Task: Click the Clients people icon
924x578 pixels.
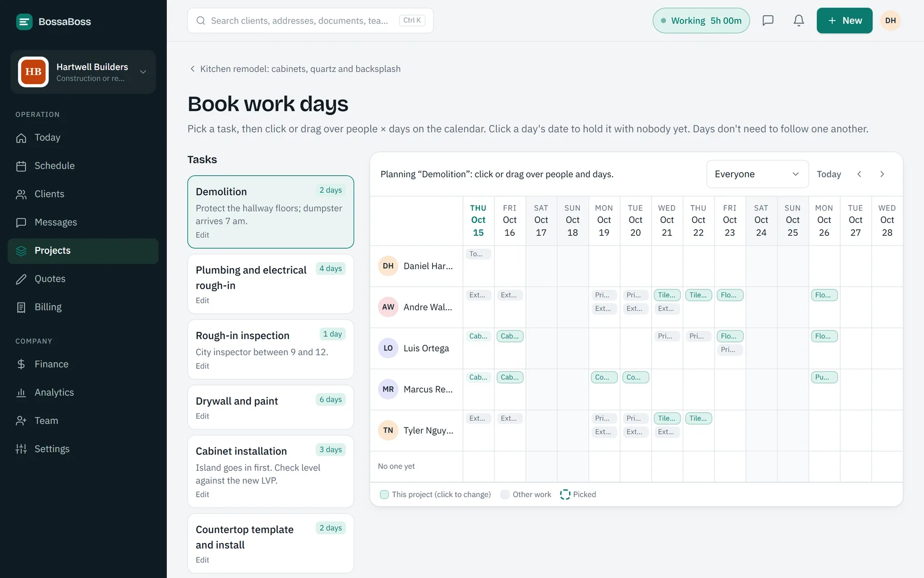Action: click(x=21, y=194)
